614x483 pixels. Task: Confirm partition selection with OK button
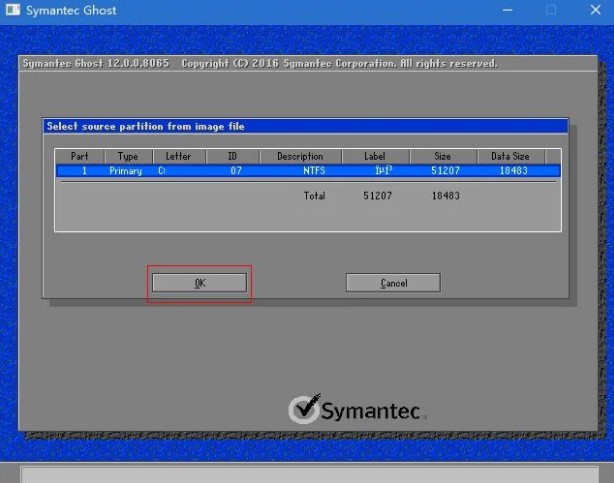[199, 283]
